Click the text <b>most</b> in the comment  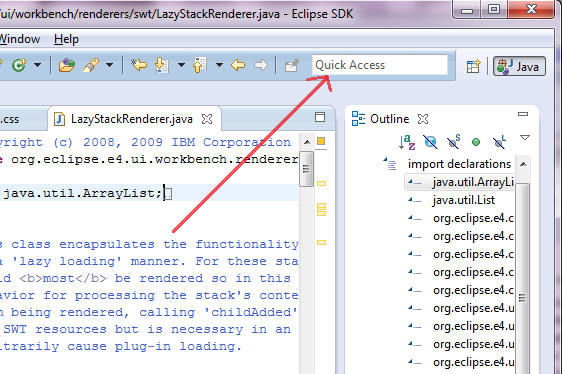tap(63, 278)
